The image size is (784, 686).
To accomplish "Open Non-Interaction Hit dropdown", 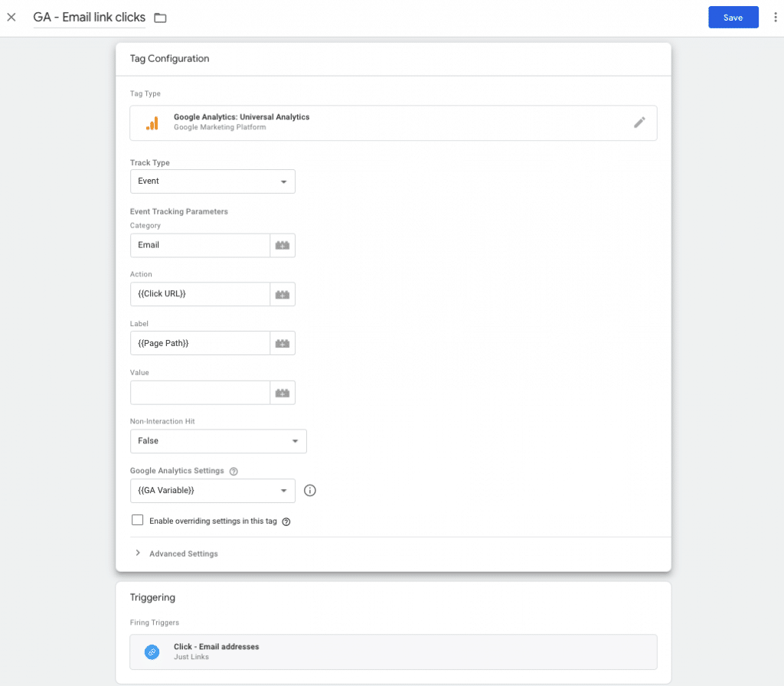I will point(218,441).
